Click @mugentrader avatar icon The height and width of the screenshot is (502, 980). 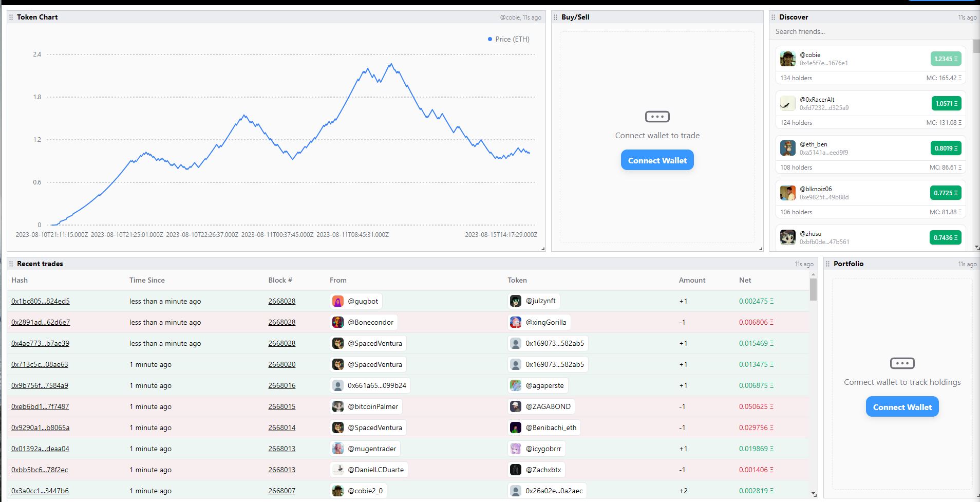click(338, 449)
